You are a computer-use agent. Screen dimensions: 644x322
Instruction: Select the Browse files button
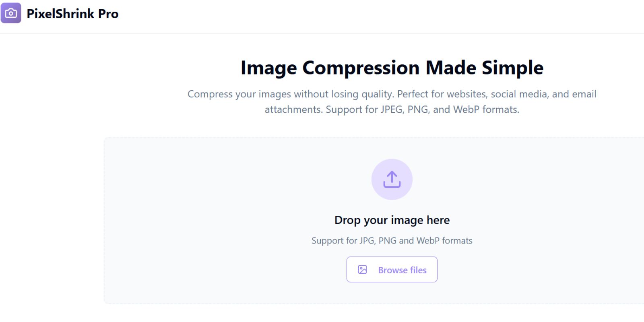(x=392, y=270)
